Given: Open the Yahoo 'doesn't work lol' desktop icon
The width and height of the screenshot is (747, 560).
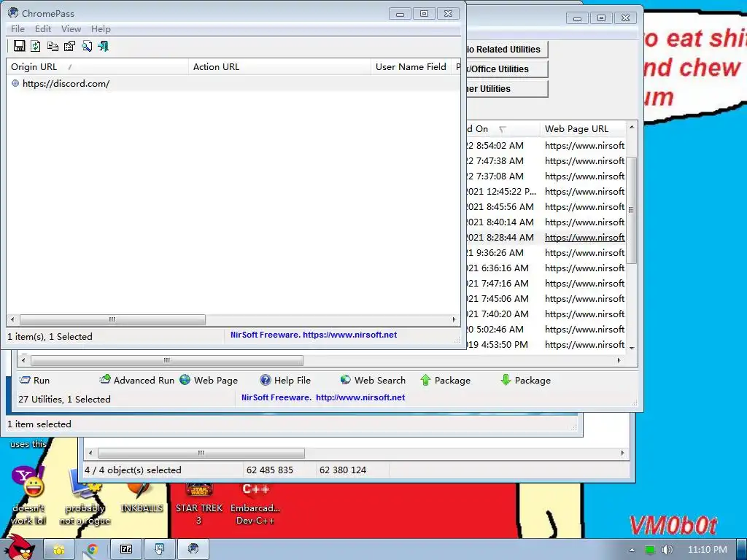Looking at the screenshot, I should (x=28, y=496).
